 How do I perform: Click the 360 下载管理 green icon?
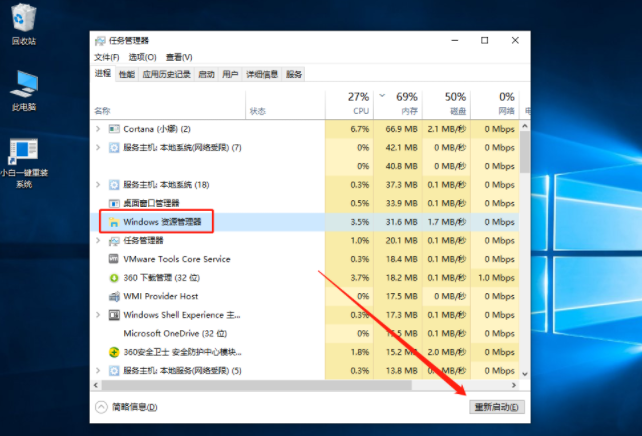[x=114, y=278]
